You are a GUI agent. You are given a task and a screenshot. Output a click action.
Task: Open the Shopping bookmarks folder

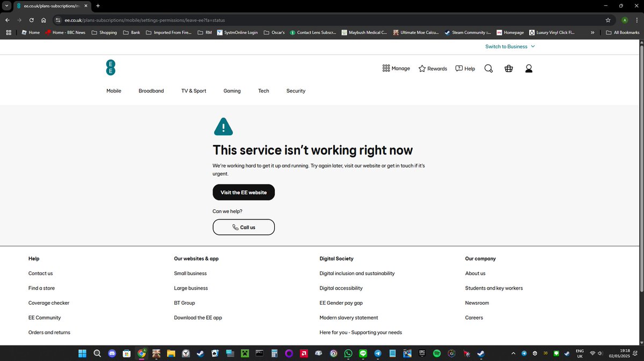(104, 32)
